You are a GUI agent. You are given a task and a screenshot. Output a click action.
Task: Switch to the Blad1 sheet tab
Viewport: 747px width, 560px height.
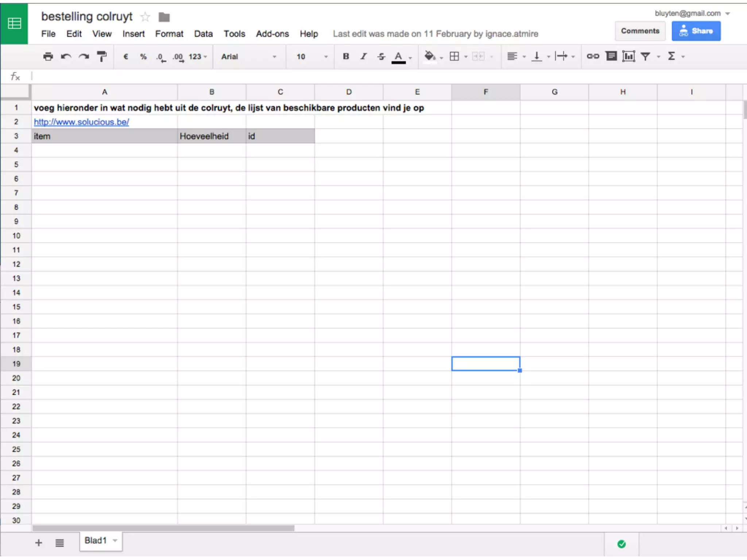[x=96, y=541]
